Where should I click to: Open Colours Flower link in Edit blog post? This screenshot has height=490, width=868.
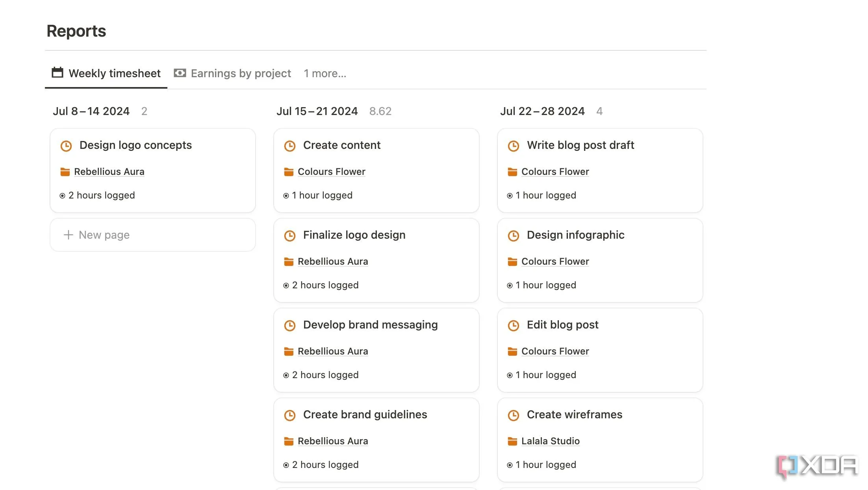tap(555, 351)
